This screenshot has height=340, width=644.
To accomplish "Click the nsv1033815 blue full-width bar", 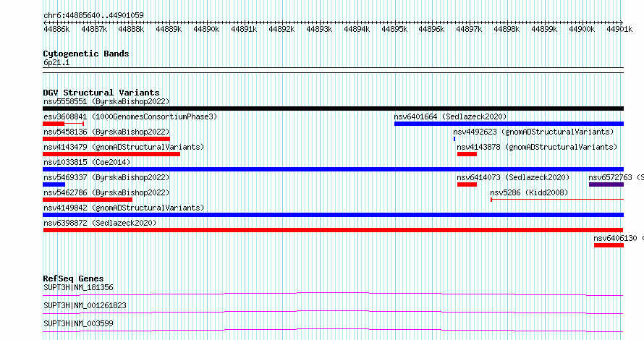I will click(333, 169).
